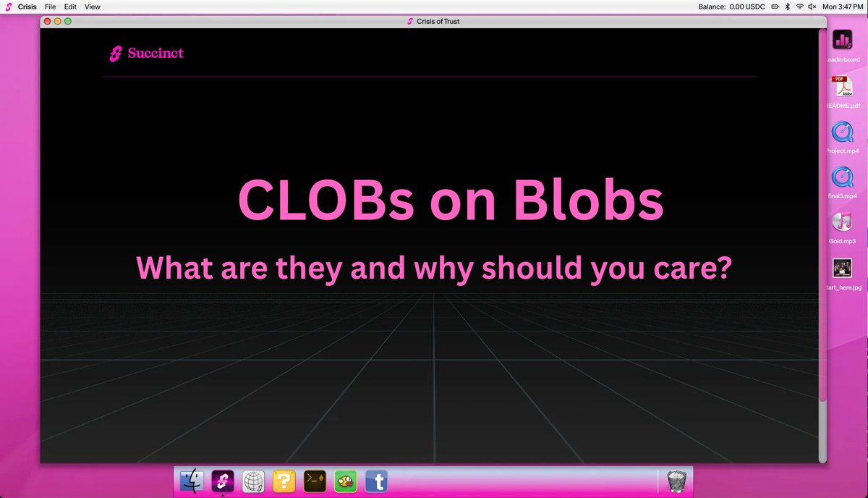Open the View menu
The width and height of the screenshot is (868, 498).
(x=93, y=7)
